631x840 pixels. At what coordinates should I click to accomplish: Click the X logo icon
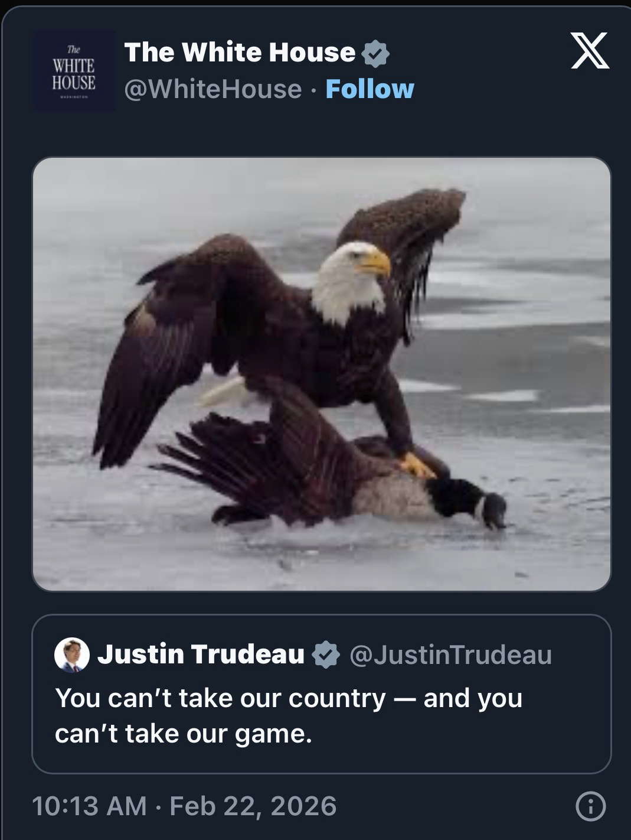(590, 51)
